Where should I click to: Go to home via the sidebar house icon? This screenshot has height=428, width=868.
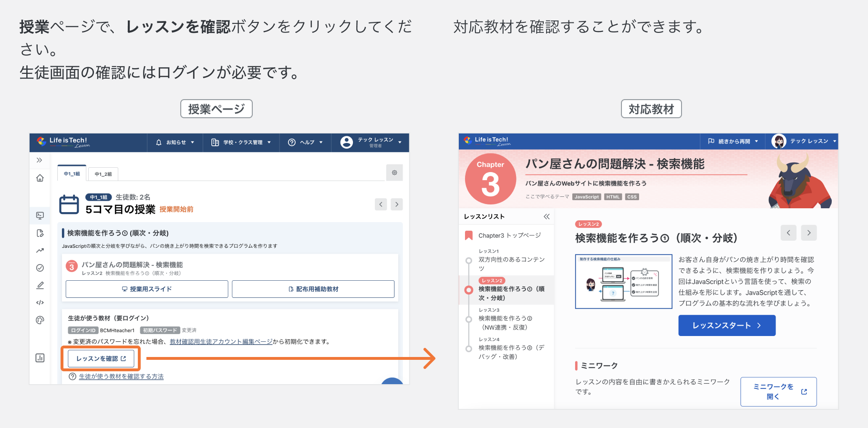point(40,178)
